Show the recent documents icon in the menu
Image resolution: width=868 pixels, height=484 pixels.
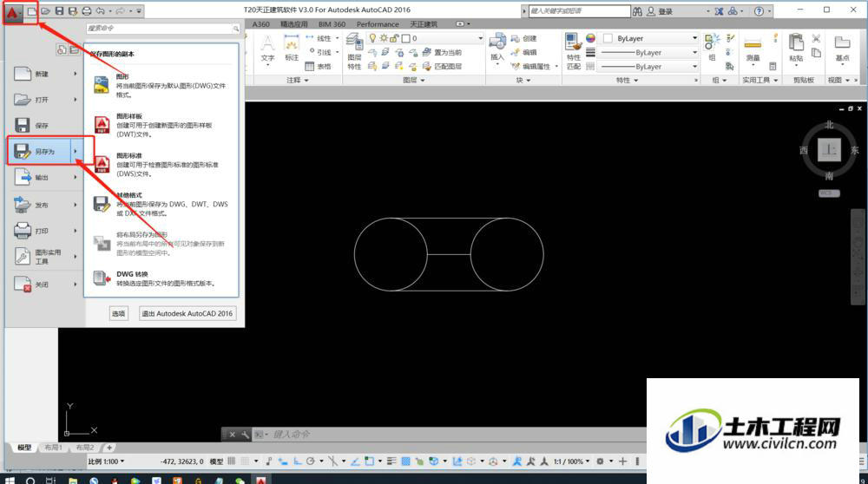click(x=62, y=49)
